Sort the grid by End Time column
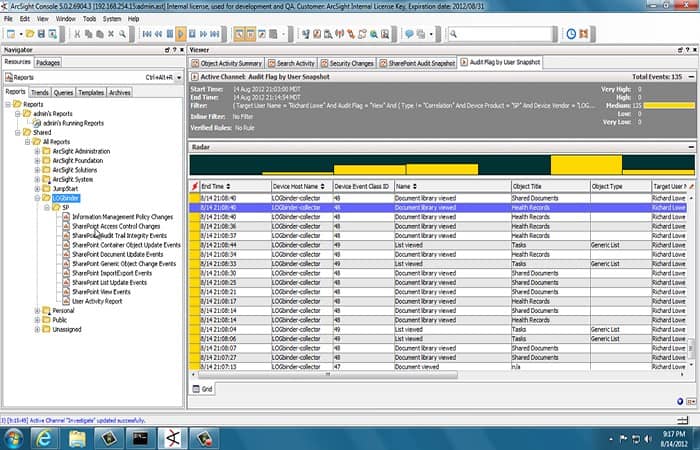 point(215,186)
